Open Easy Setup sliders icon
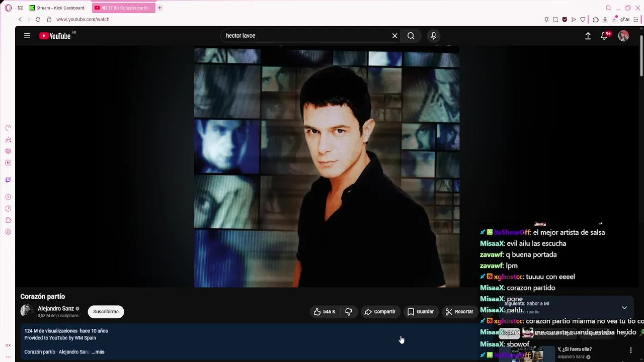This screenshot has height=362, width=644. coord(636,20)
